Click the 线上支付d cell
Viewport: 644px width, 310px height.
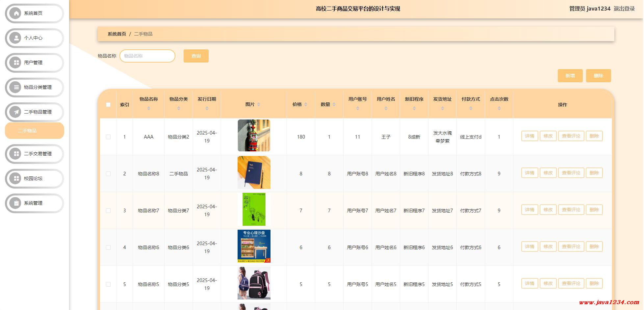coord(471,137)
